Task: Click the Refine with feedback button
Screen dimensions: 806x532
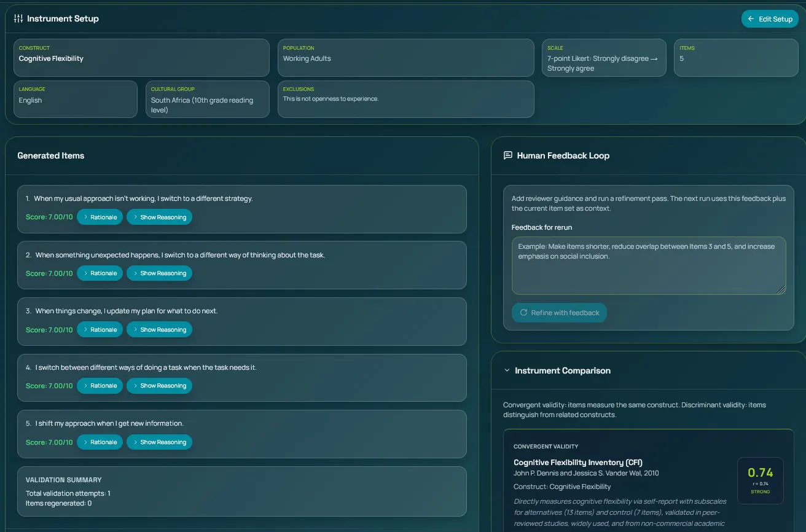Action: tap(559, 313)
